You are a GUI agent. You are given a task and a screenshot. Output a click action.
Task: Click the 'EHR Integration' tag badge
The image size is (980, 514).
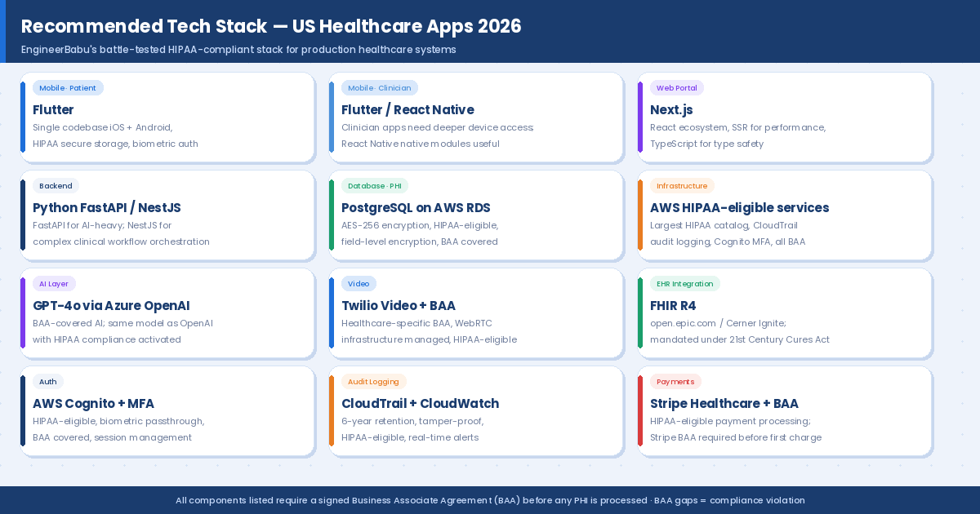pyautogui.click(x=685, y=284)
